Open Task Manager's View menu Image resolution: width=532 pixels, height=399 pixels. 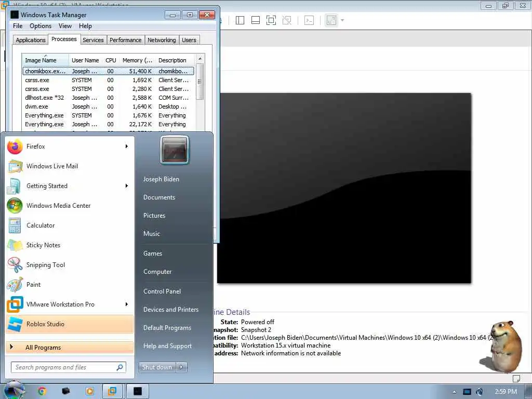tap(65, 26)
